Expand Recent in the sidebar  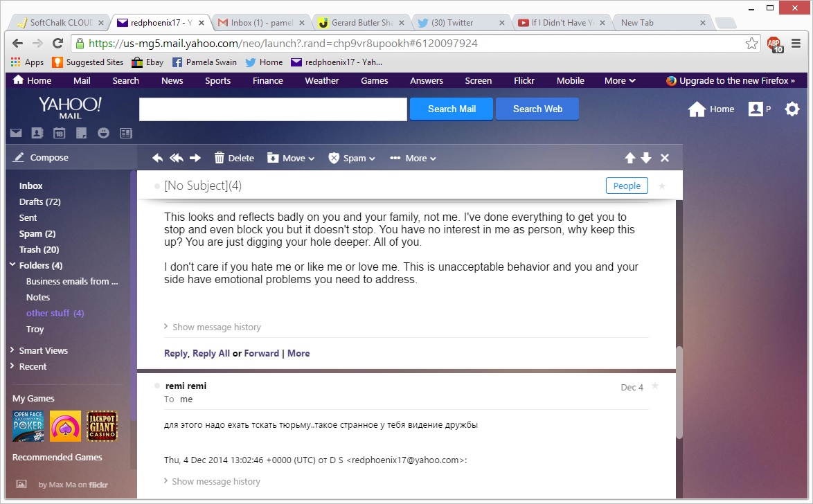(12, 366)
